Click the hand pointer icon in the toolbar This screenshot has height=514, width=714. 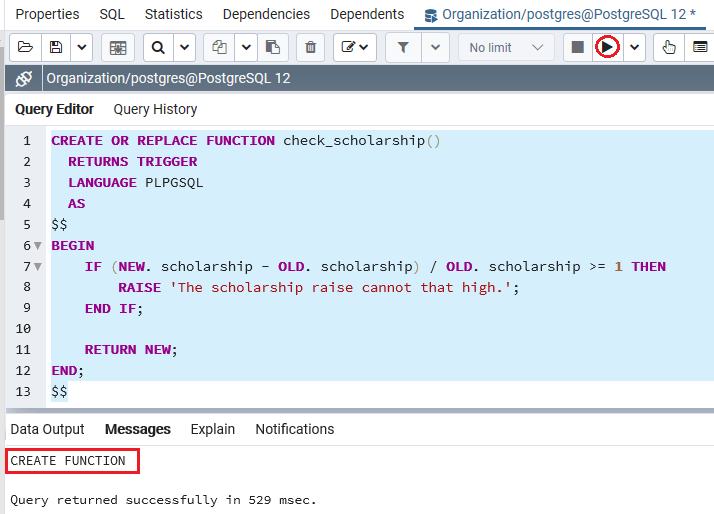pyautogui.click(x=668, y=47)
